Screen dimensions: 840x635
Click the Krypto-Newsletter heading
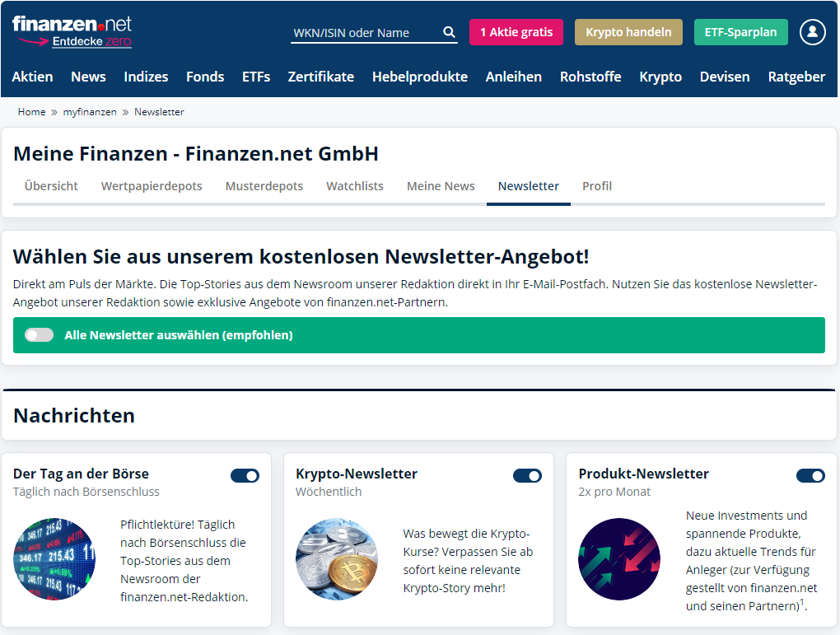(x=357, y=474)
